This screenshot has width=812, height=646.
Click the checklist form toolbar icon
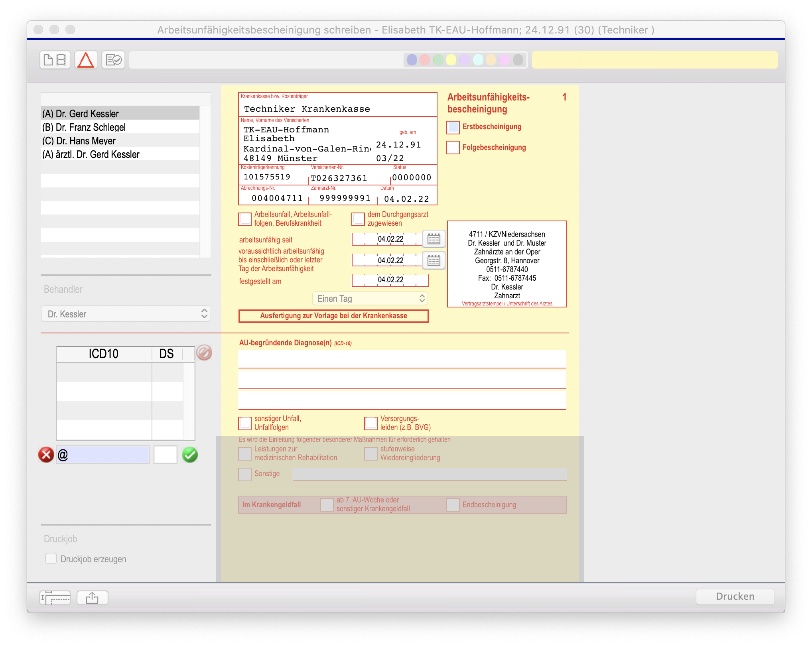pos(113,60)
